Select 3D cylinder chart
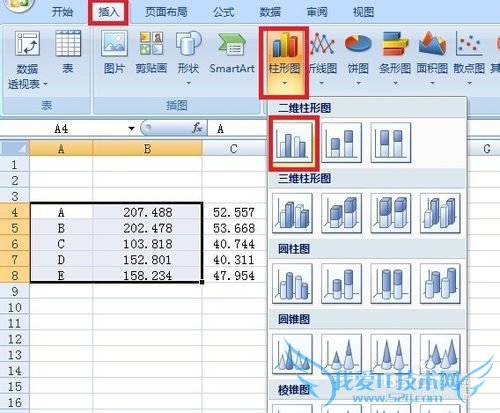This screenshot has width=500, height=413. coord(440,284)
